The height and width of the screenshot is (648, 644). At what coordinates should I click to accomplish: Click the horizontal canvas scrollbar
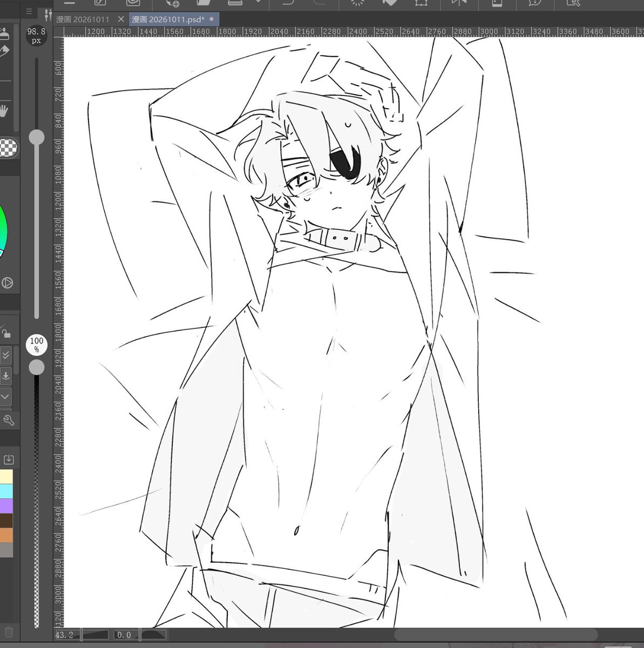(496, 634)
